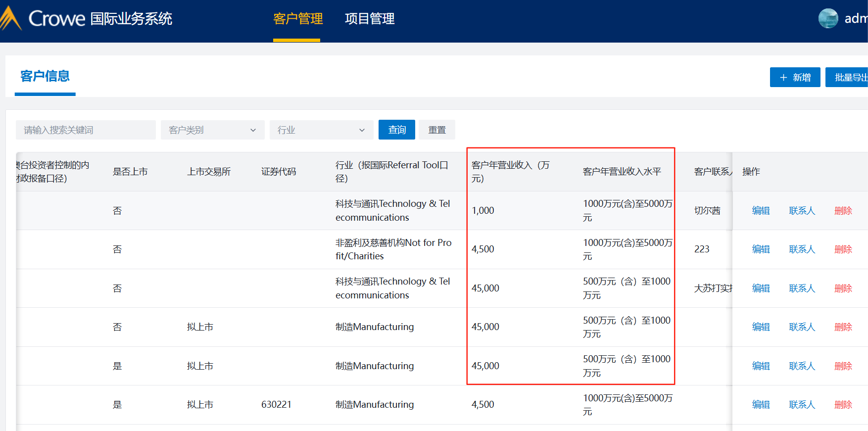Click the 客户年营业收入水平 column header
Image resolution: width=868 pixels, height=431 pixels.
click(x=622, y=172)
